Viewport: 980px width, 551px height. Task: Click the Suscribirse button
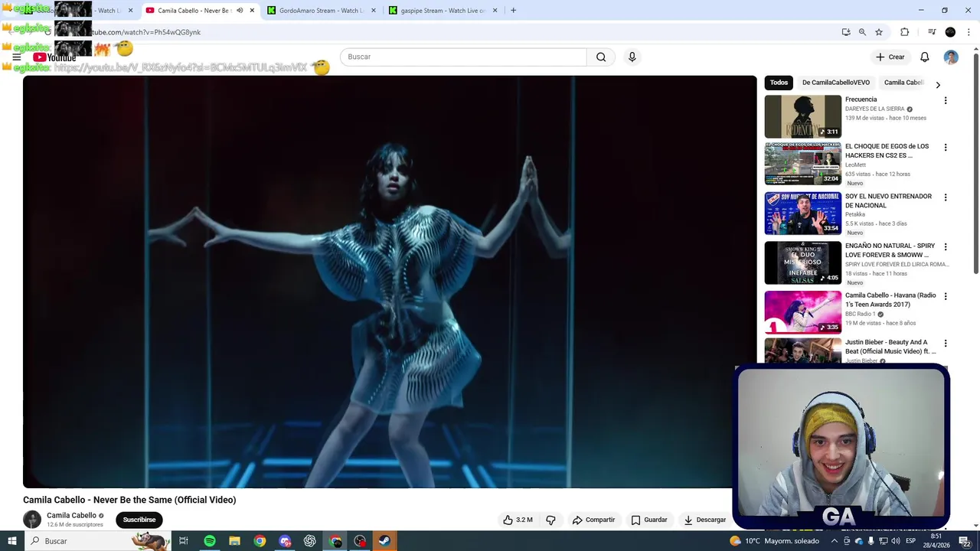point(139,520)
